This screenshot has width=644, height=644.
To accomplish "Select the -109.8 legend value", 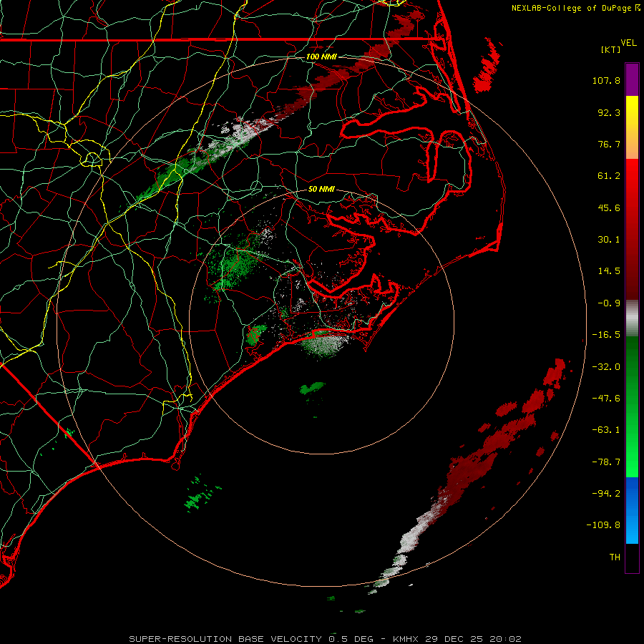I will [604, 525].
